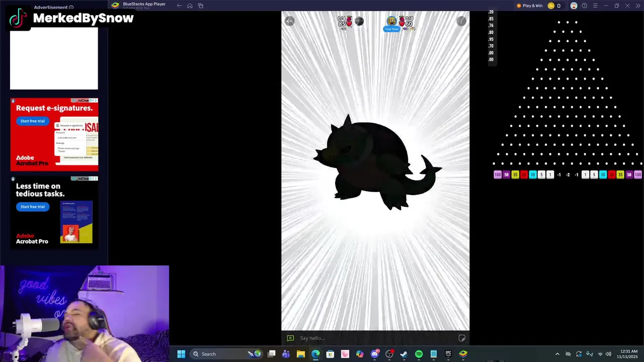This screenshot has width=644, height=362.
Task: View the opponent's dark round avatar
Action: click(x=359, y=21)
